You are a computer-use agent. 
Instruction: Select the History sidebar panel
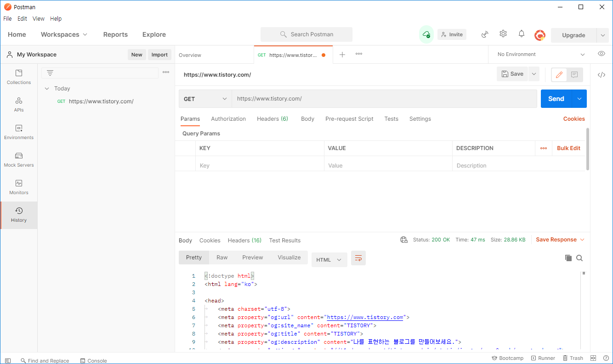coord(19,215)
